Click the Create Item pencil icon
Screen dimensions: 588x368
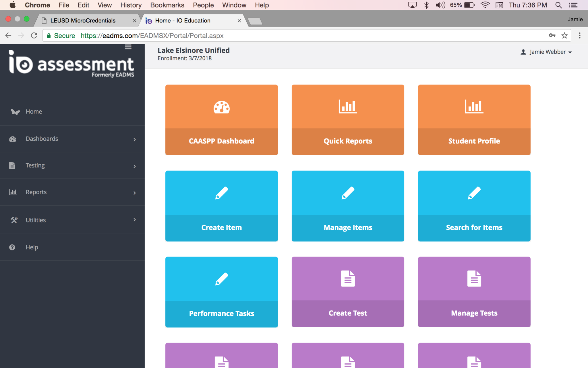[x=221, y=193]
